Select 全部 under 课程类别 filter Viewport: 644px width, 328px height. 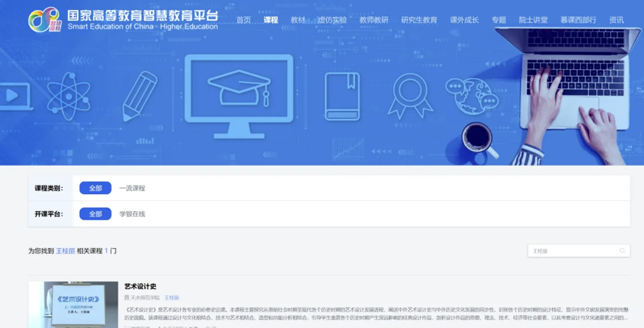95,188
